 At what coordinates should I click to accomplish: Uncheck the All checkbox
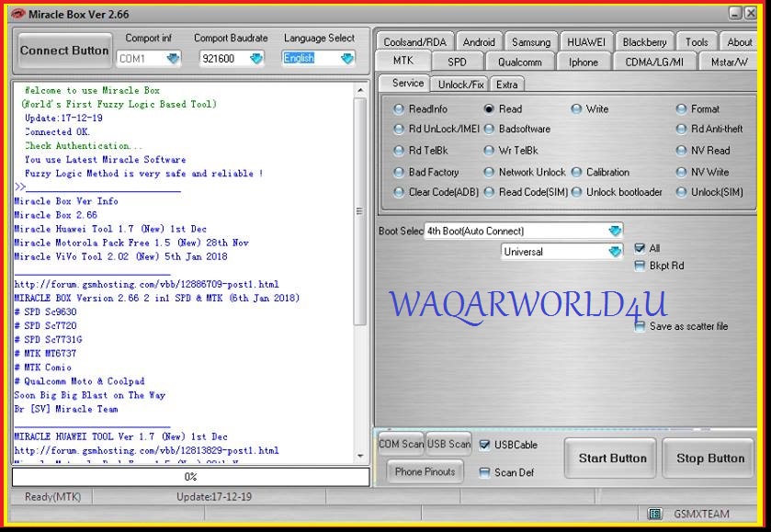[640, 248]
